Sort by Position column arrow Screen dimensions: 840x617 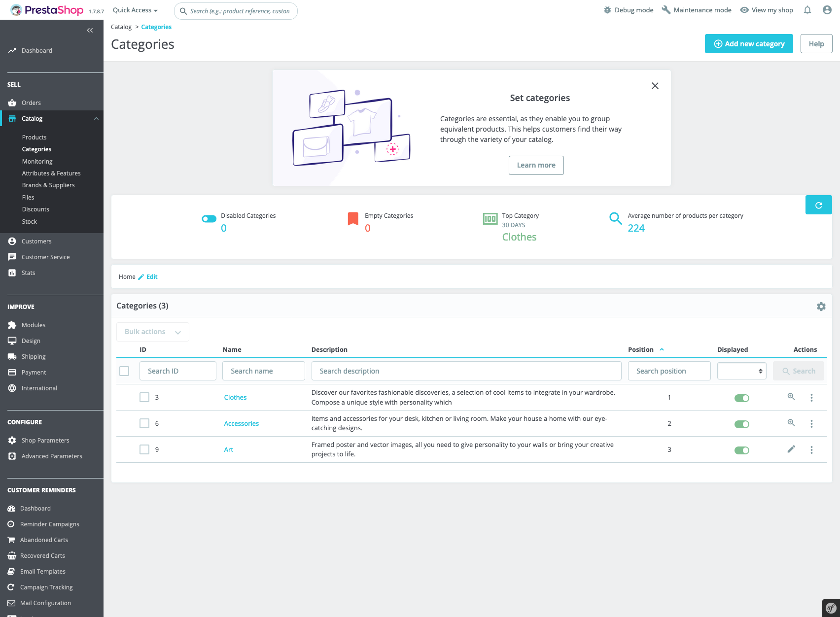point(662,349)
